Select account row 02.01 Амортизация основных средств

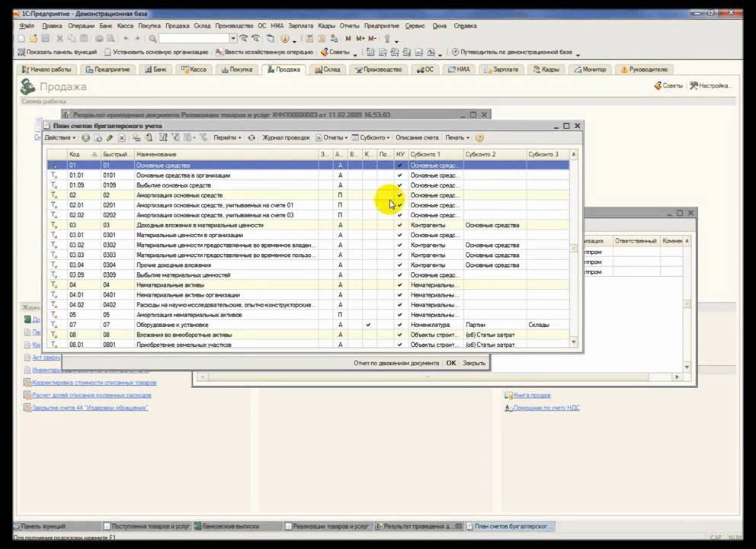point(308,206)
